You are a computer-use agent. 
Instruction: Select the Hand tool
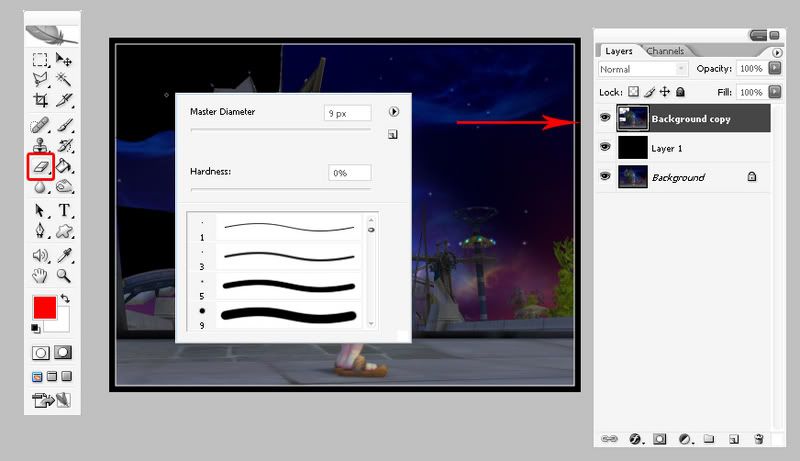[x=40, y=276]
